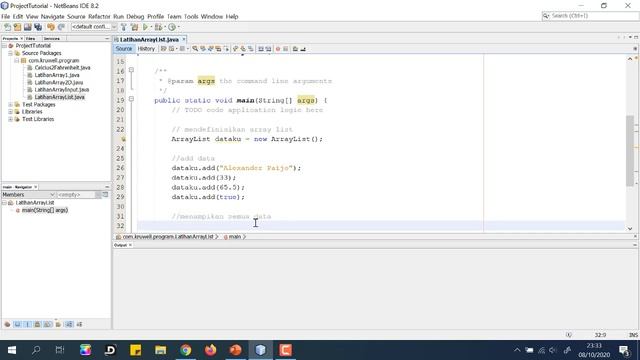Toggle Fully Qualified Names filter in Navigator
This screenshot has height=360, width=640.
point(58,324)
